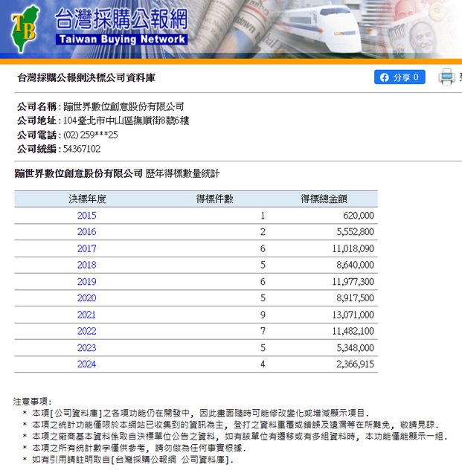This screenshot has height=476, width=462.
Task: Open the 2022 award year link
Action: tap(86, 331)
